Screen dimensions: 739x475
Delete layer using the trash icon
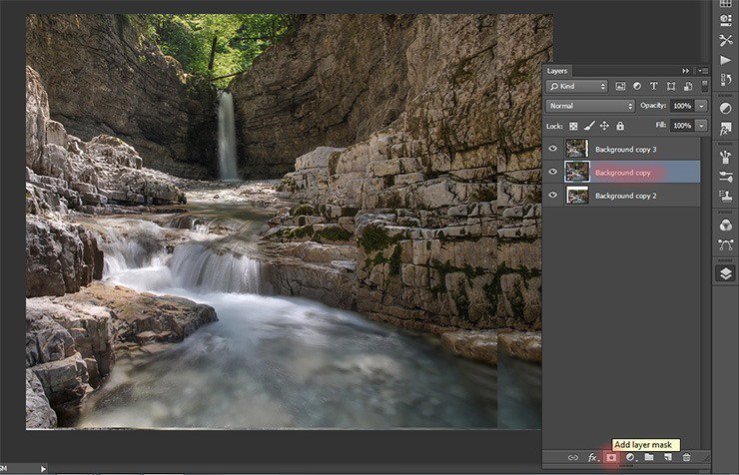[x=686, y=457]
